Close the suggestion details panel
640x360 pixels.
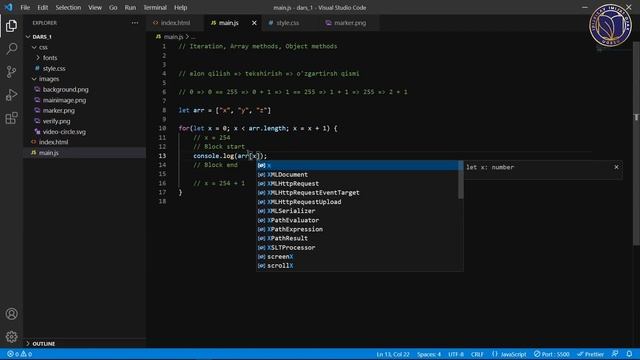pos(616,167)
